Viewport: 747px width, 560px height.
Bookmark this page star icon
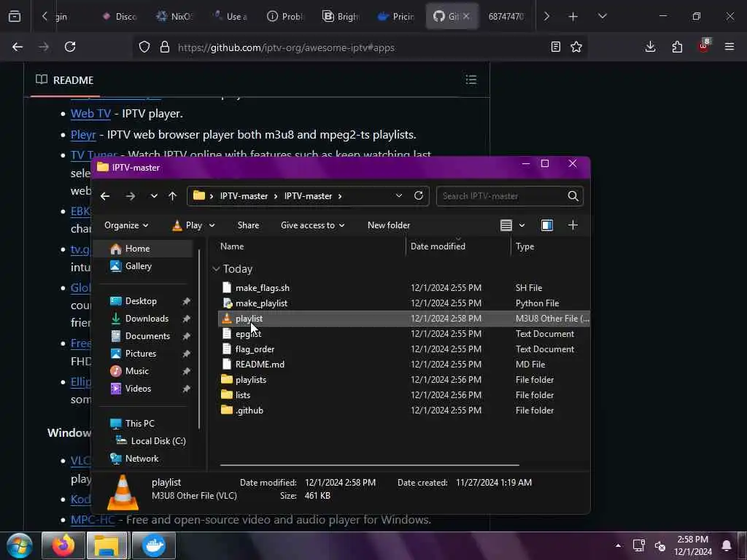point(576,47)
